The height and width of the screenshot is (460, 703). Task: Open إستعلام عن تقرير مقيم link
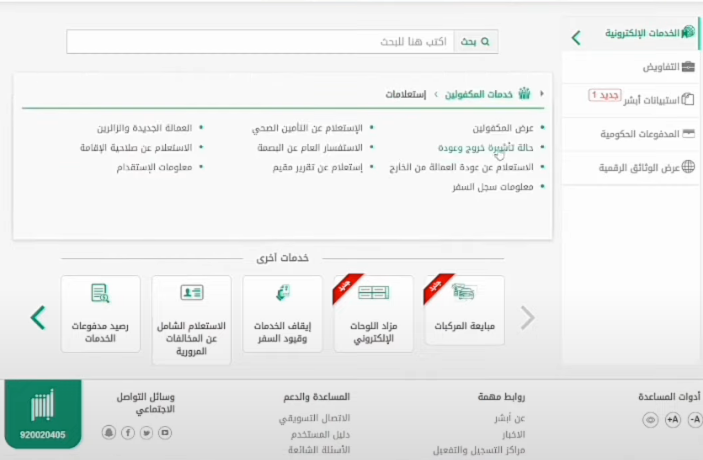[x=317, y=167]
